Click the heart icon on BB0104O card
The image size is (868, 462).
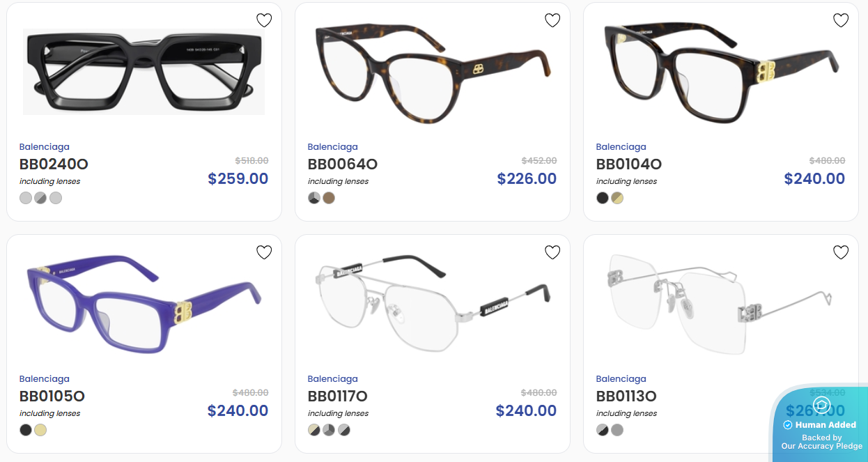[841, 20]
